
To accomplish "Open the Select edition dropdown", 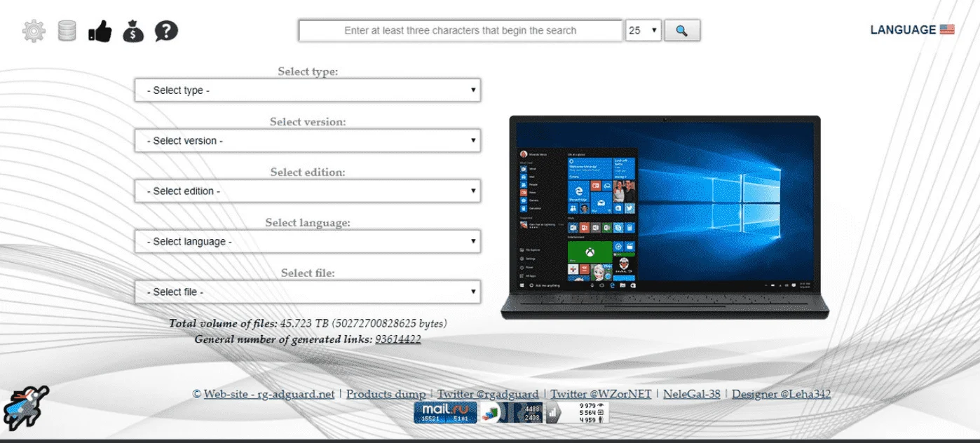I will 308,191.
